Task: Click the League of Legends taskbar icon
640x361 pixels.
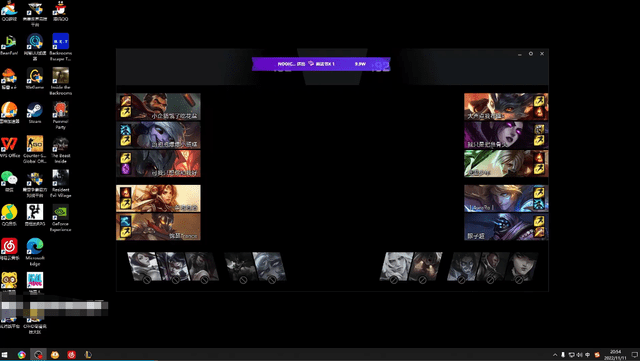Action: (x=88, y=355)
